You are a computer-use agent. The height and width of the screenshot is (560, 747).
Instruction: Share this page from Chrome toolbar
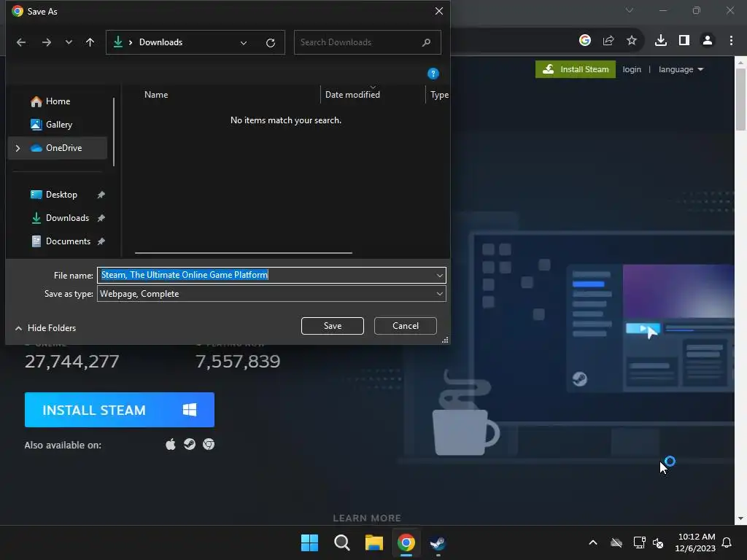click(x=608, y=41)
